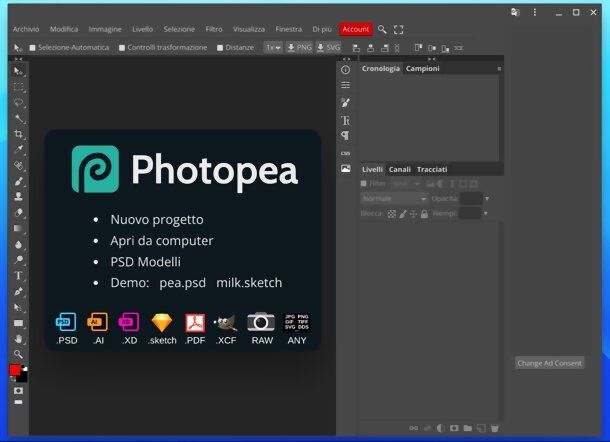Select the Pen tool
Viewport: 610px width, 442px height.
tap(18, 291)
